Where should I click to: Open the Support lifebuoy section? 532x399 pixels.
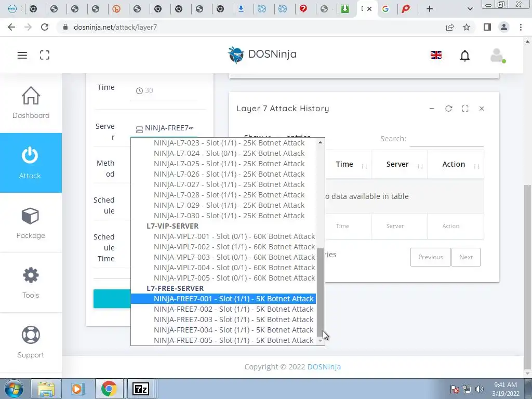(x=31, y=342)
